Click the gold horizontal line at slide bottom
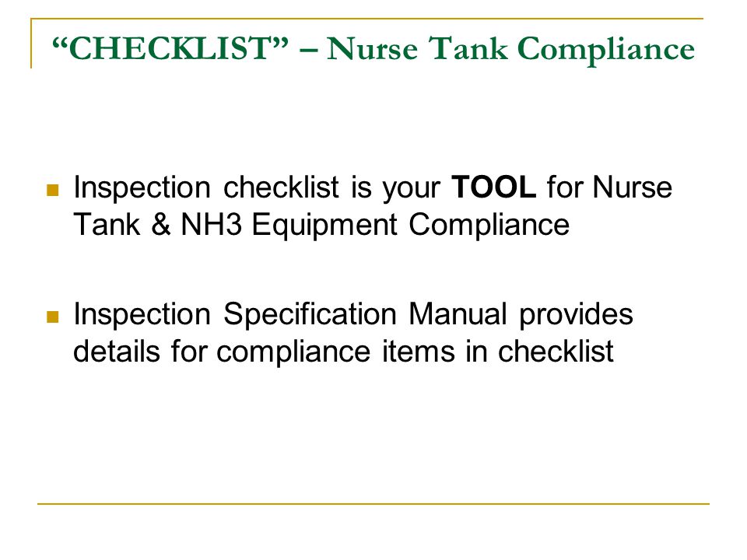This screenshot has height=560, width=747. pyautogui.click(x=373, y=503)
